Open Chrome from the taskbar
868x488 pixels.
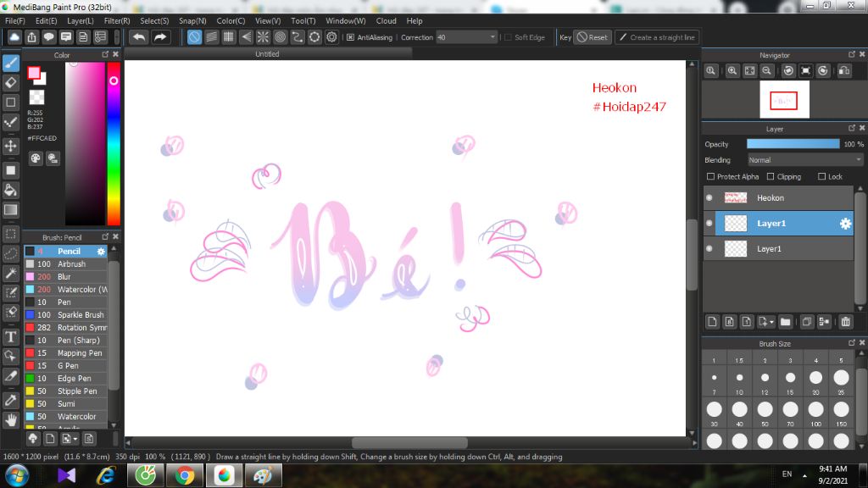click(x=185, y=475)
